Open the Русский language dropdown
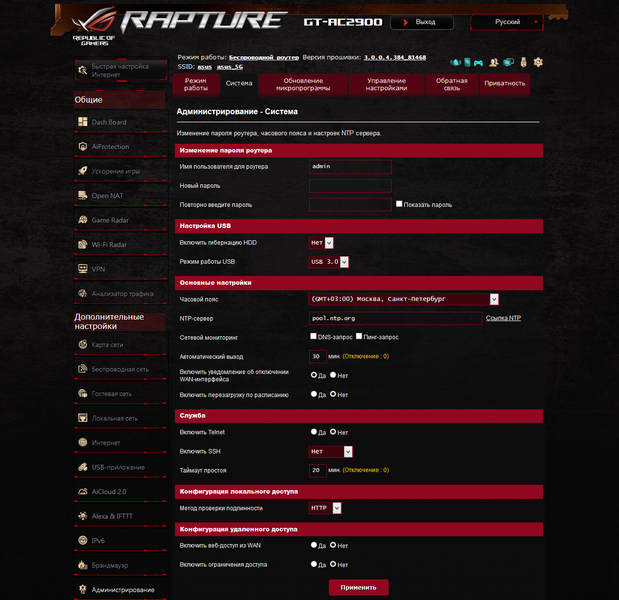619x600 pixels. (507, 22)
